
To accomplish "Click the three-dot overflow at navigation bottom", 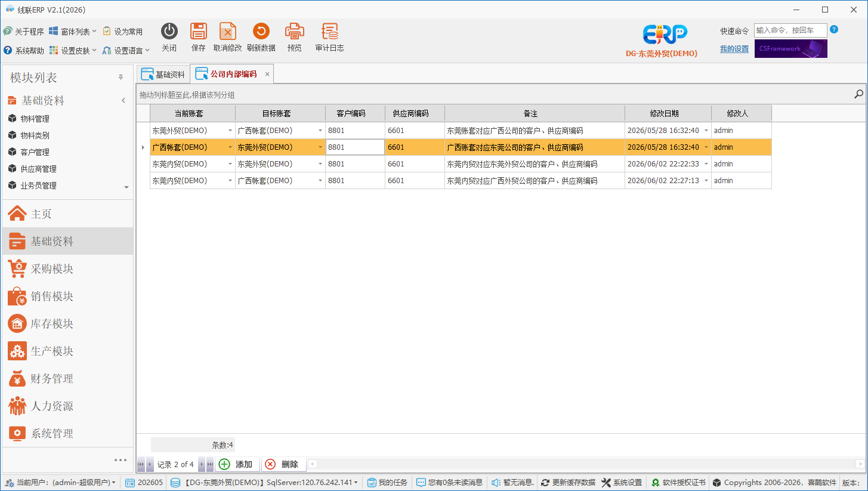I will 121,459.
